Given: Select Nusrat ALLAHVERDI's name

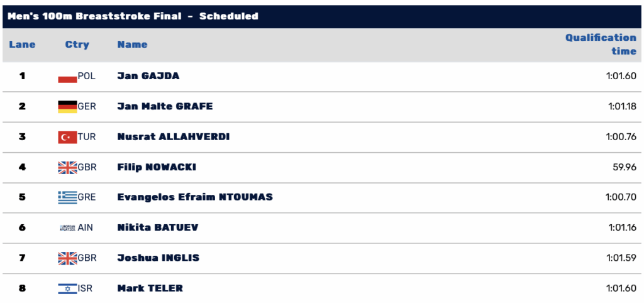Looking at the screenshot, I should click(174, 136).
